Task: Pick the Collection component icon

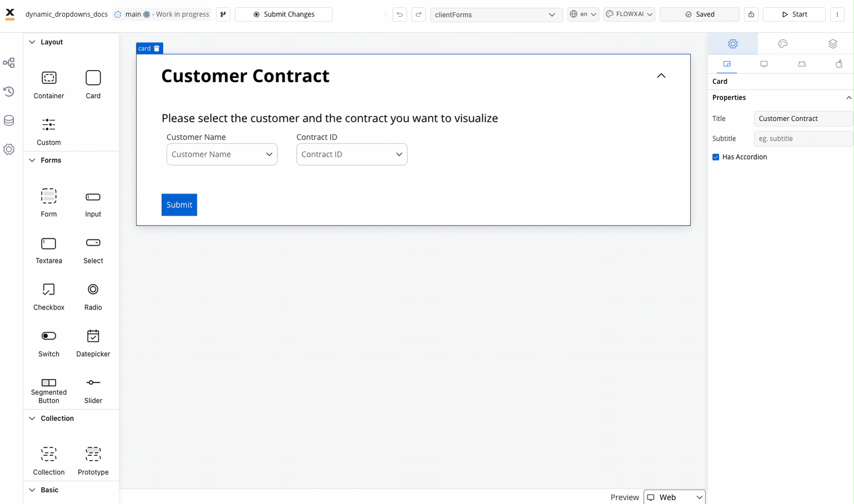Action: pos(49,455)
